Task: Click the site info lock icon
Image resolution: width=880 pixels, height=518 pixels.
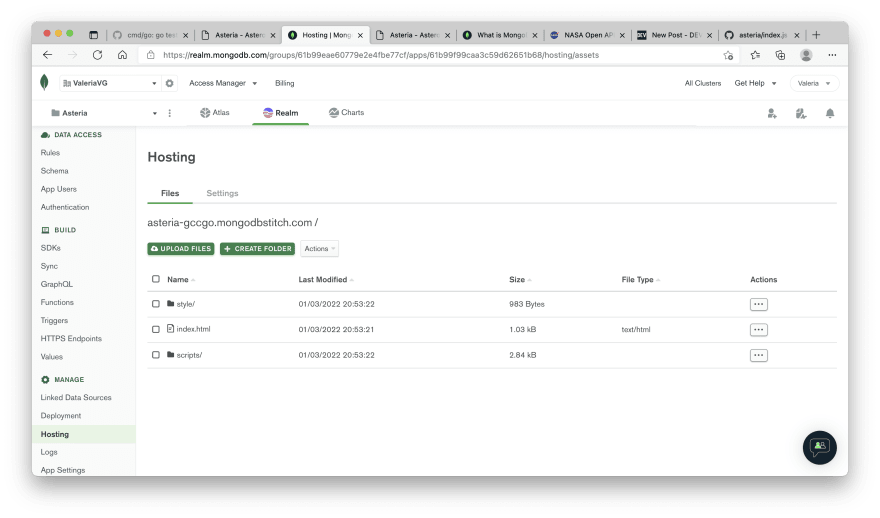Action: click(x=150, y=55)
